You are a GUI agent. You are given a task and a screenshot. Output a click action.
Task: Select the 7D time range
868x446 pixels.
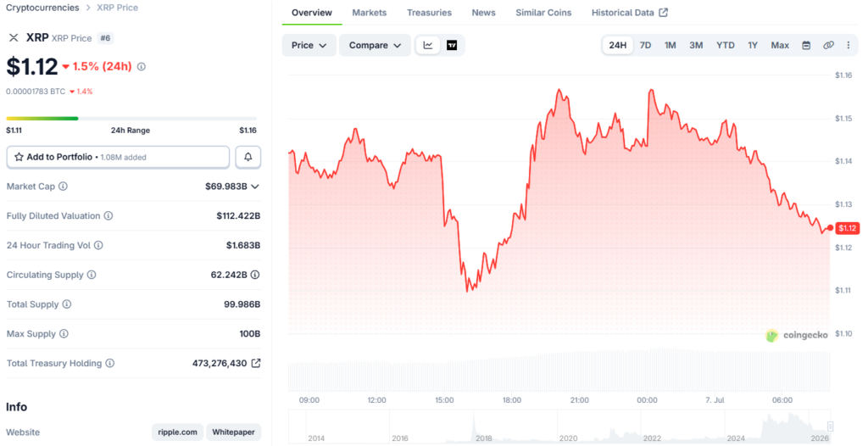pos(645,46)
